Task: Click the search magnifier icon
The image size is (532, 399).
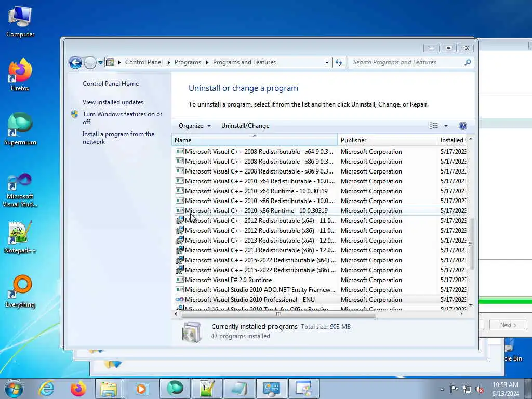Action: (x=468, y=62)
